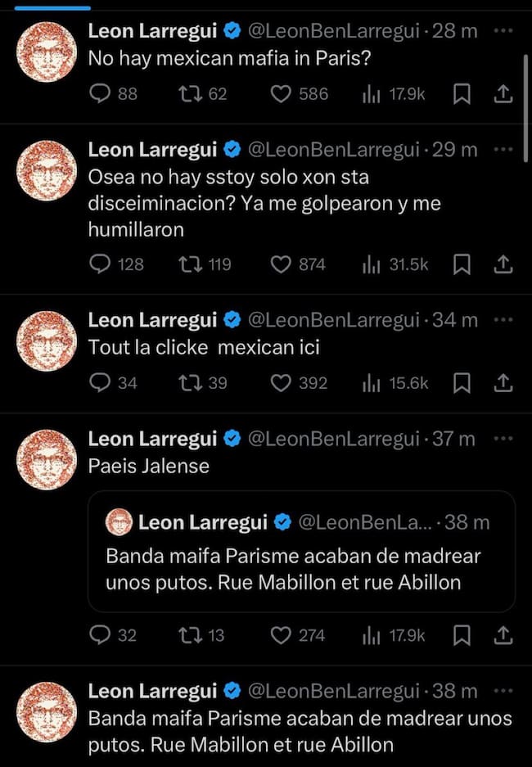The height and width of the screenshot is (767, 532).
Task: Like the tweet with 874 likes
Action: 282,264
